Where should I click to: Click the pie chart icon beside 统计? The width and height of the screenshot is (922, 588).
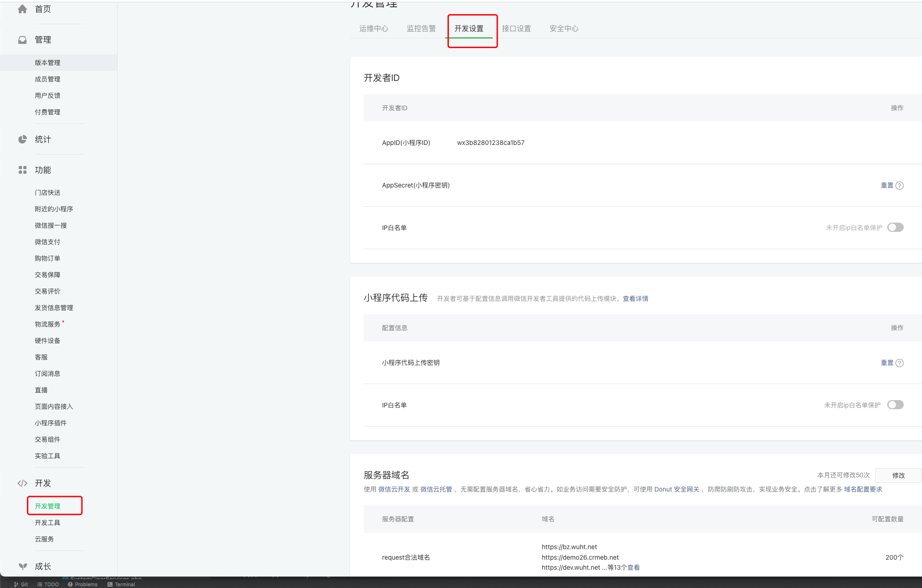tap(22, 139)
